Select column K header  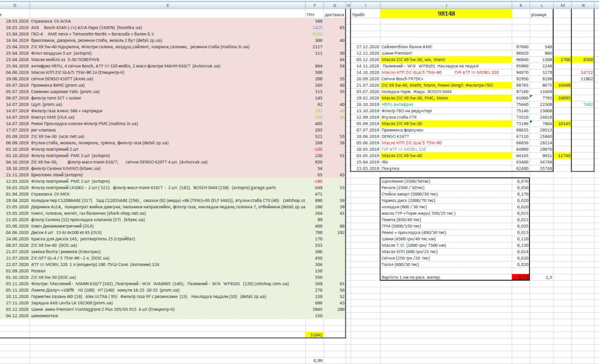point(520,6)
